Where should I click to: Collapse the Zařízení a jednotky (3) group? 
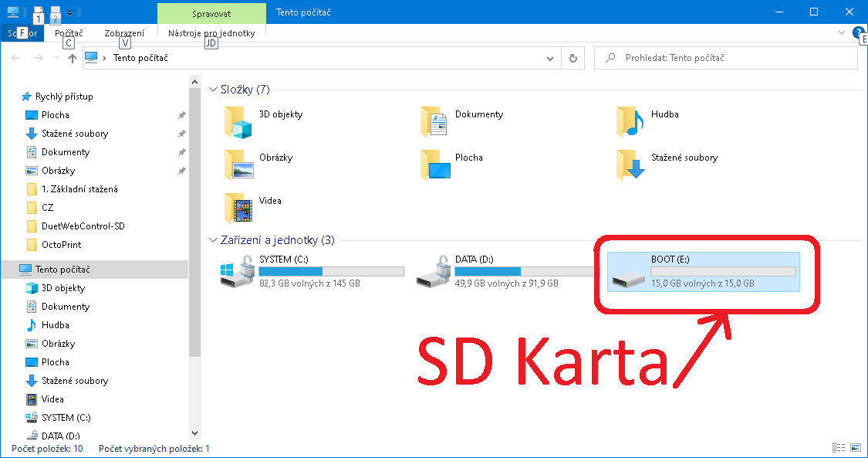(x=213, y=239)
